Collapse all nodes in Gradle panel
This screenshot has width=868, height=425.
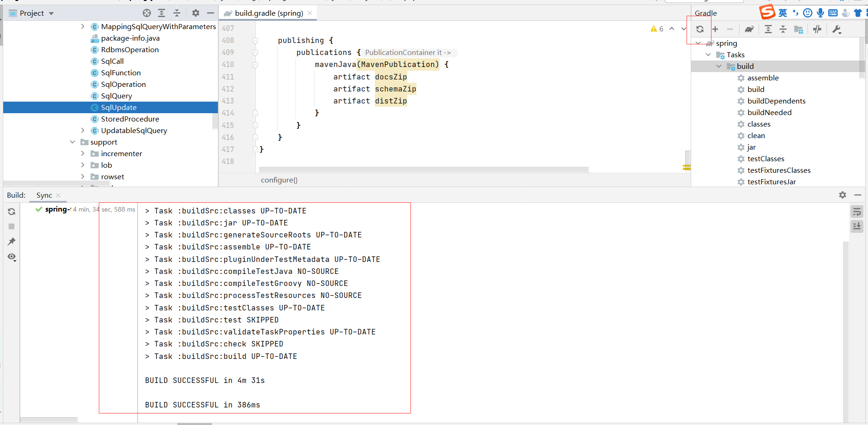[x=783, y=29]
